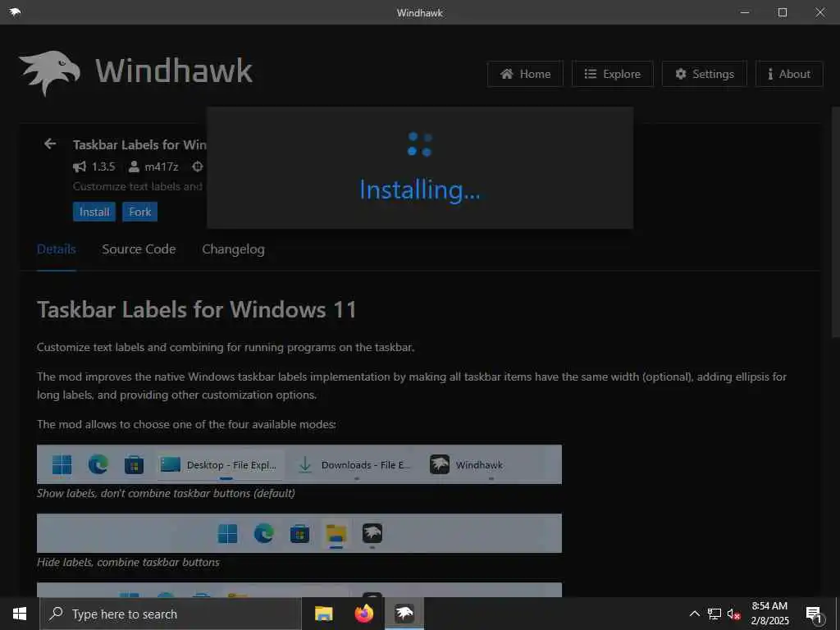840x630 pixels.
Task: Click the network tray icon
Action: (x=714, y=614)
